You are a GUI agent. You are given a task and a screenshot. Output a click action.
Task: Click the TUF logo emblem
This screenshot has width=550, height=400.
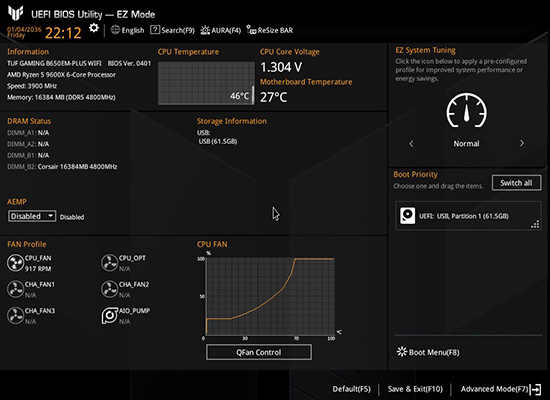coord(16,13)
